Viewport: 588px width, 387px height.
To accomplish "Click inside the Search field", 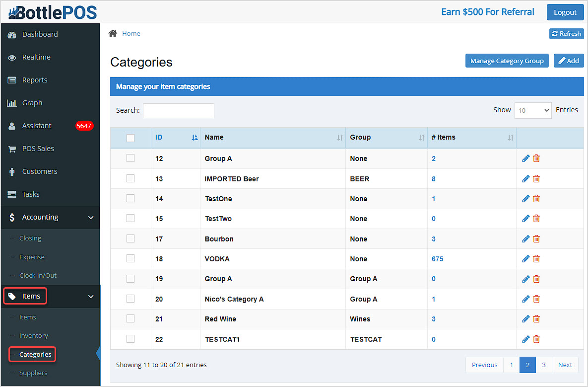I will point(178,110).
